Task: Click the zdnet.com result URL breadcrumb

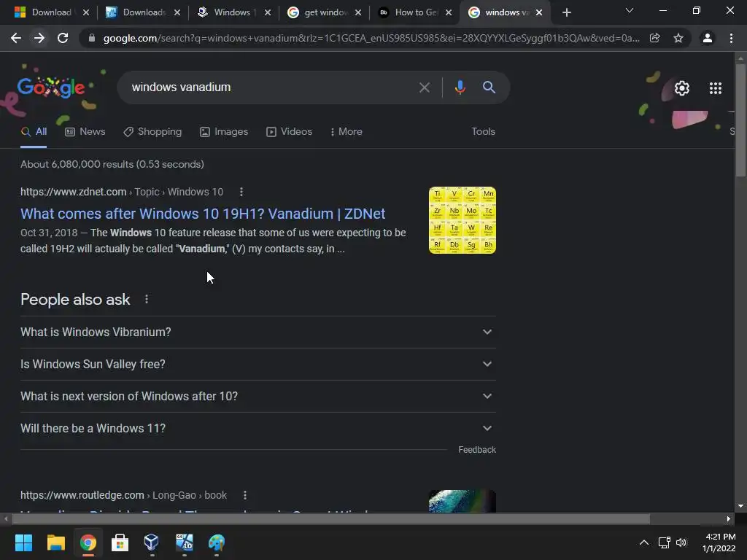Action: (122, 192)
